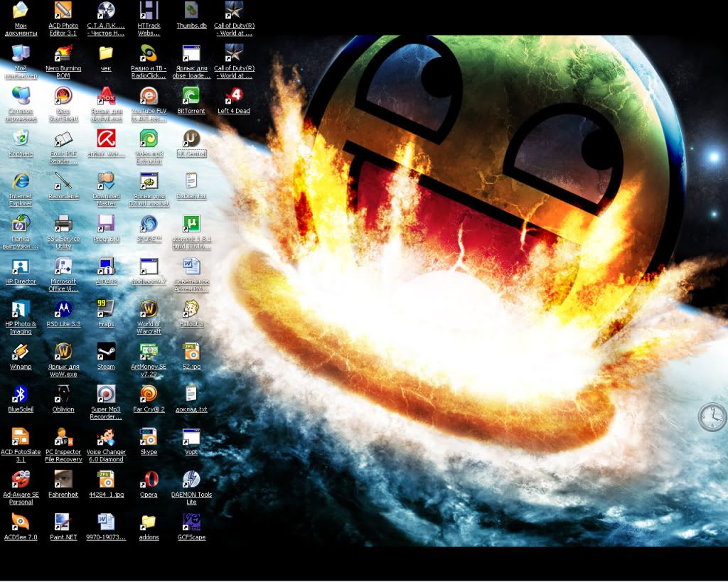Select the Ярлык для WoW.exe shortcut
Screen dimensions: 728x582
click(x=63, y=352)
